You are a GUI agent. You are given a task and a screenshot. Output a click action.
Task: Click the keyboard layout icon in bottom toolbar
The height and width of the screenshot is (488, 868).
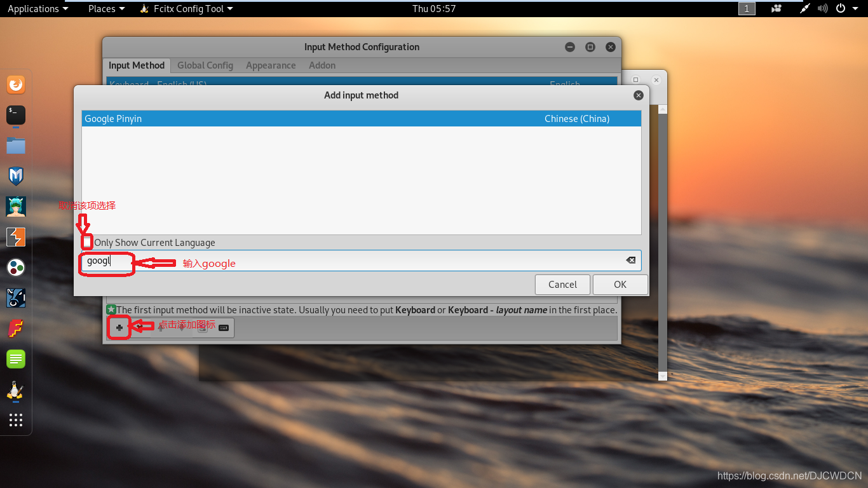point(224,328)
